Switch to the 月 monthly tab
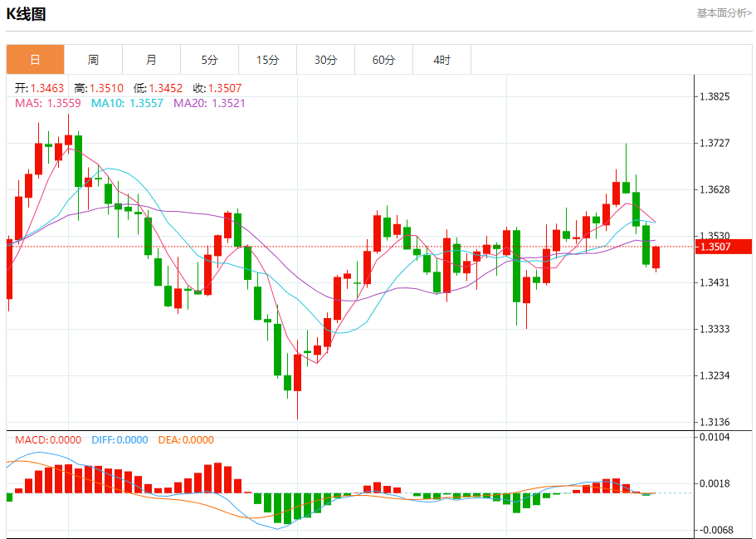 (151, 60)
